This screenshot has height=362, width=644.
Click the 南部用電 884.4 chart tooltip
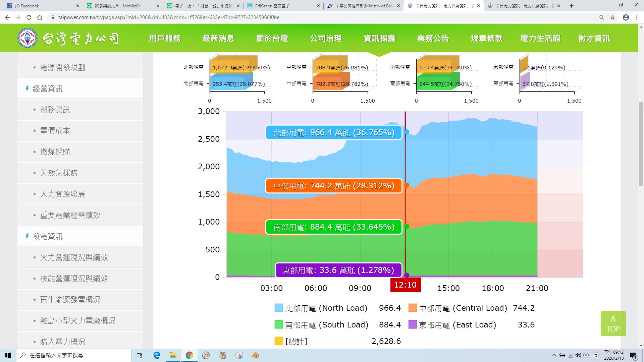pyautogui.click(x=334, y=227)
